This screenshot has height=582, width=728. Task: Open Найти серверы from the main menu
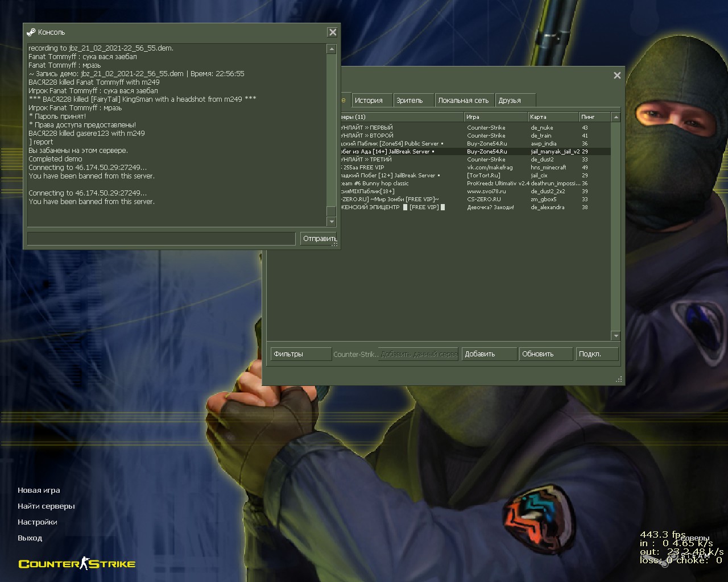[46, 506]
